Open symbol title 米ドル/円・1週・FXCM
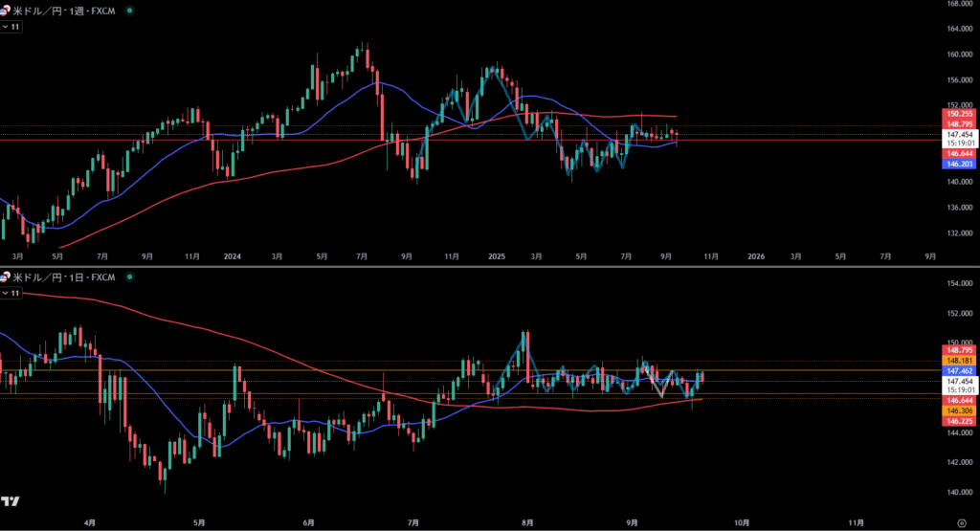Viewport: 980px width, 531px height. point(65,10)
